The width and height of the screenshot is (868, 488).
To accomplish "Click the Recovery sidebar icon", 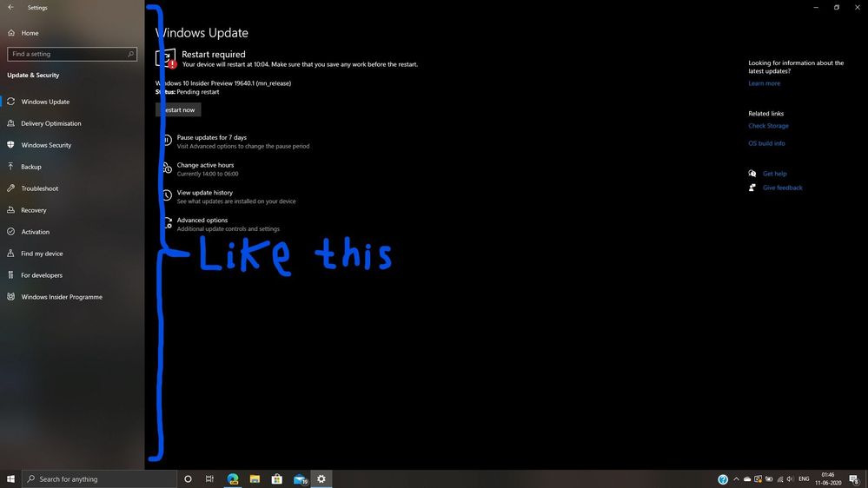I will 10,209.
